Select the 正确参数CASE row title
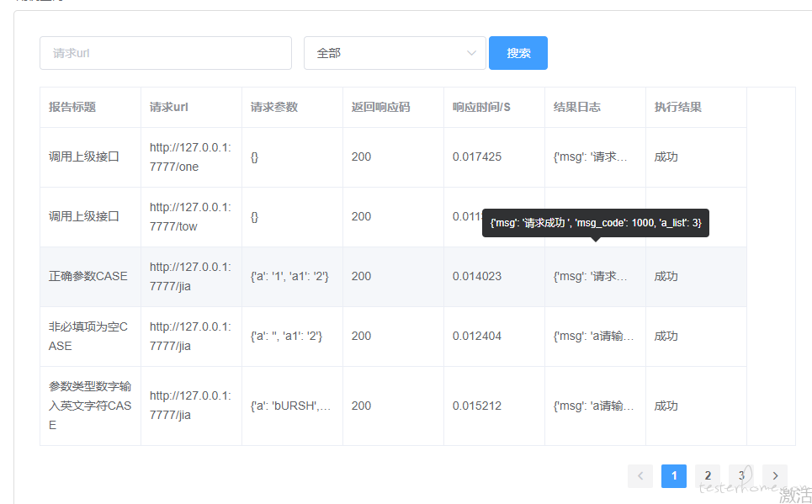 pyautogui.click(x=88, y=276)
